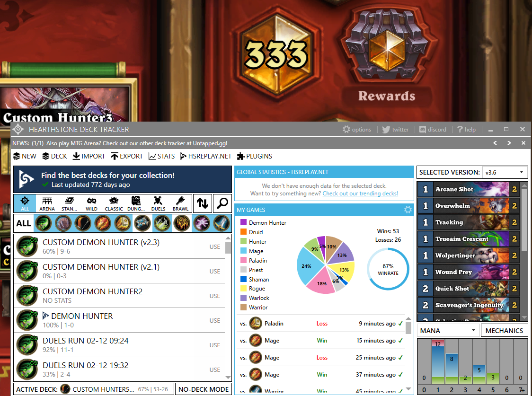
Task: Click the MECHANICS button
Action: click(x=504, y=331)
